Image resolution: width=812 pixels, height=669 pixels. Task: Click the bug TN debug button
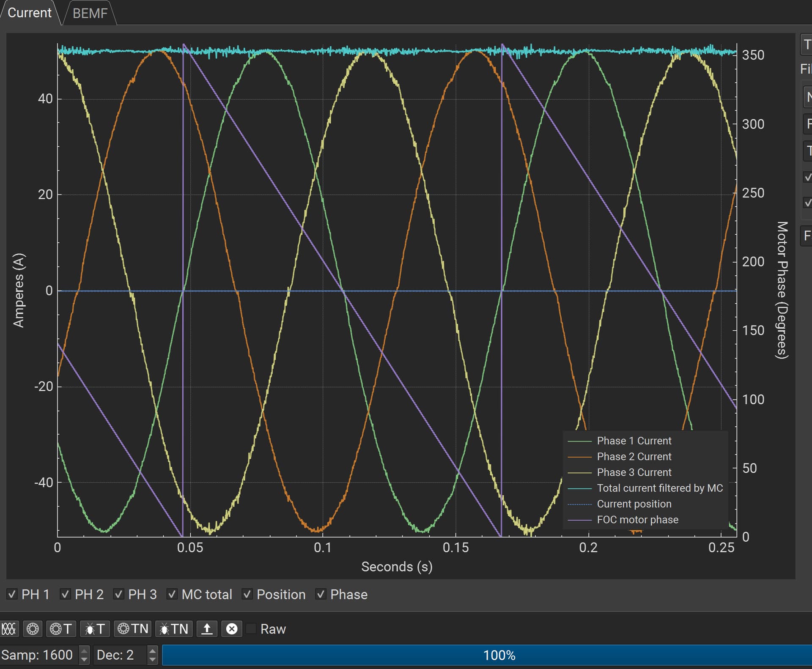(x=174, y=629)
